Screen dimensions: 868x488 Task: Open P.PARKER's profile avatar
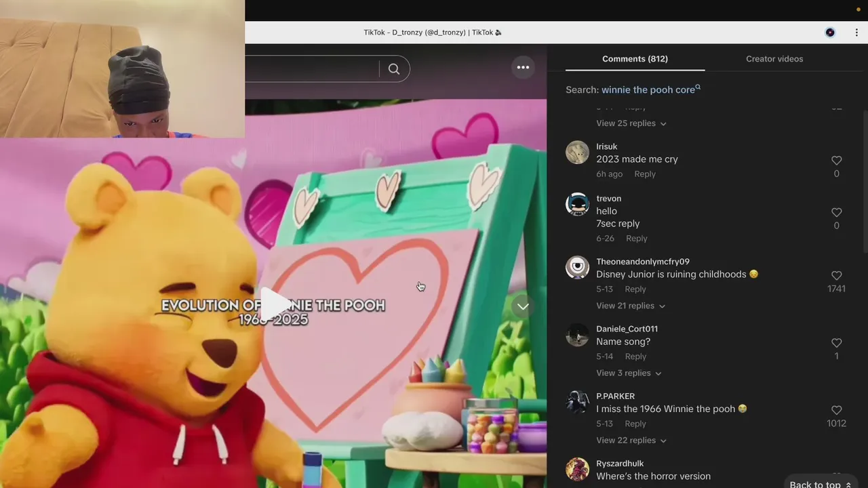pos(578,402)
